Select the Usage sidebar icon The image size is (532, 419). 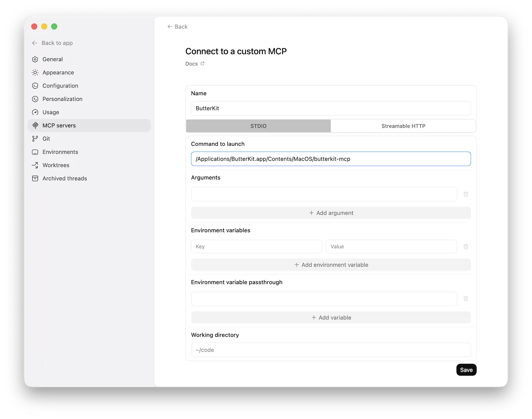(x=35, y=112)
